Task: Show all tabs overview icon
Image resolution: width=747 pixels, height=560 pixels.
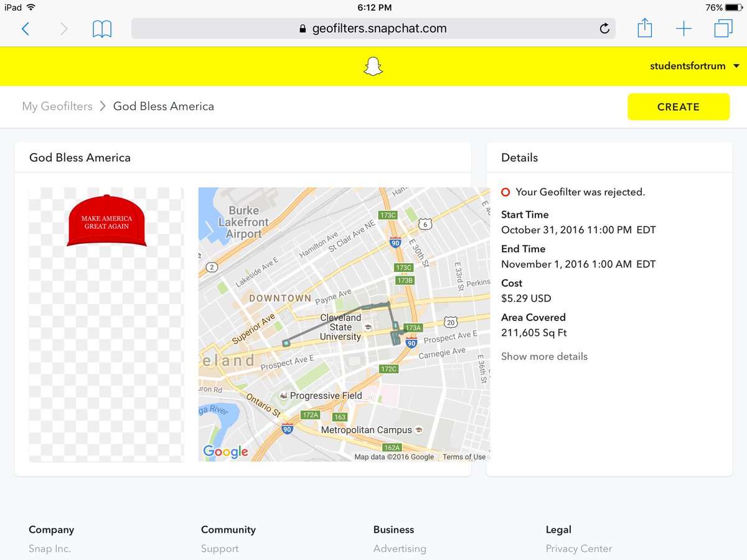Action: (723, 29)
